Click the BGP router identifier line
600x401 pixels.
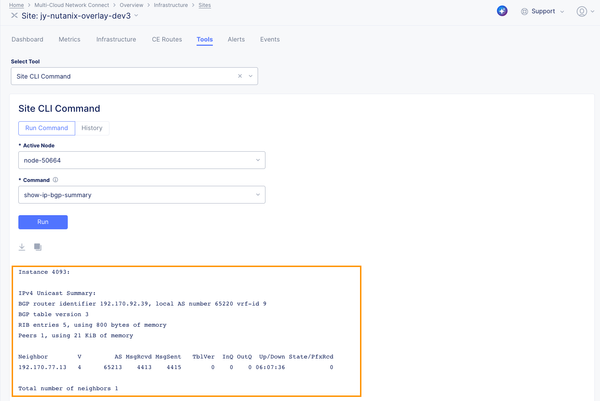point(142,304)
